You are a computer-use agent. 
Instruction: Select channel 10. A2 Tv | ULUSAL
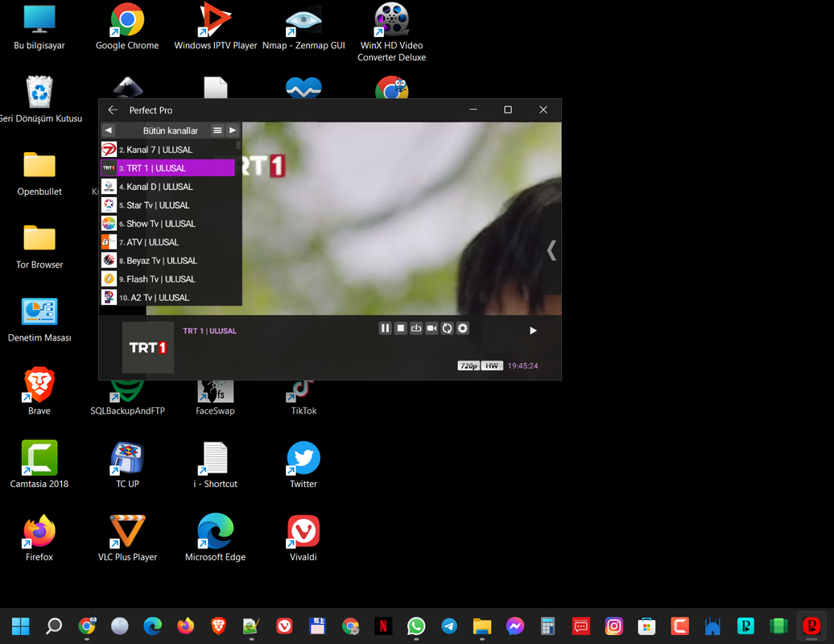tap(168, 297)
